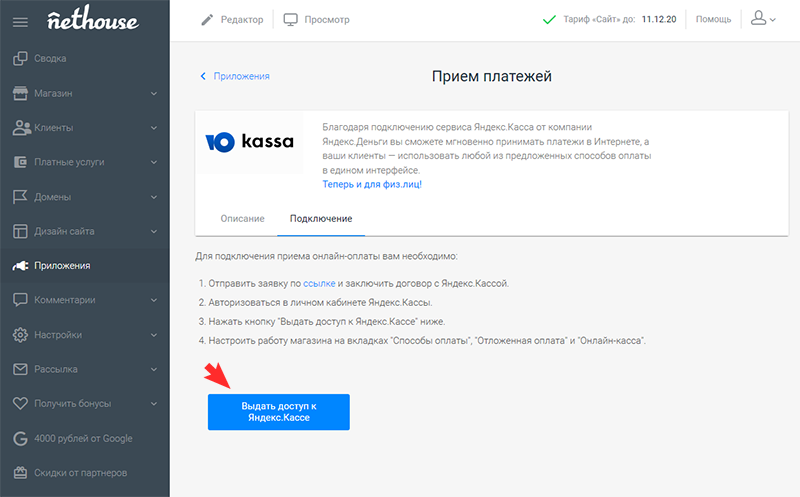Click the Домены flag icon
The image size is (800, 497).
coord(20,197)
